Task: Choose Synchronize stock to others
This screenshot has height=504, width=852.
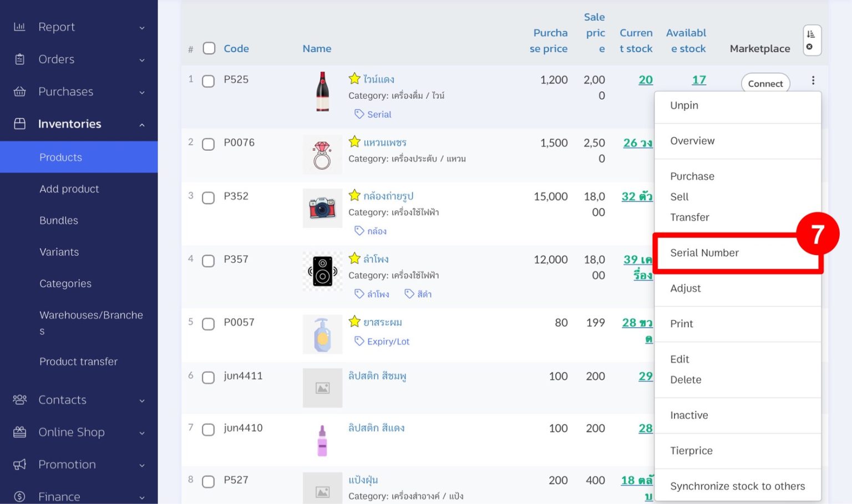Action: (x=738, y=486)
